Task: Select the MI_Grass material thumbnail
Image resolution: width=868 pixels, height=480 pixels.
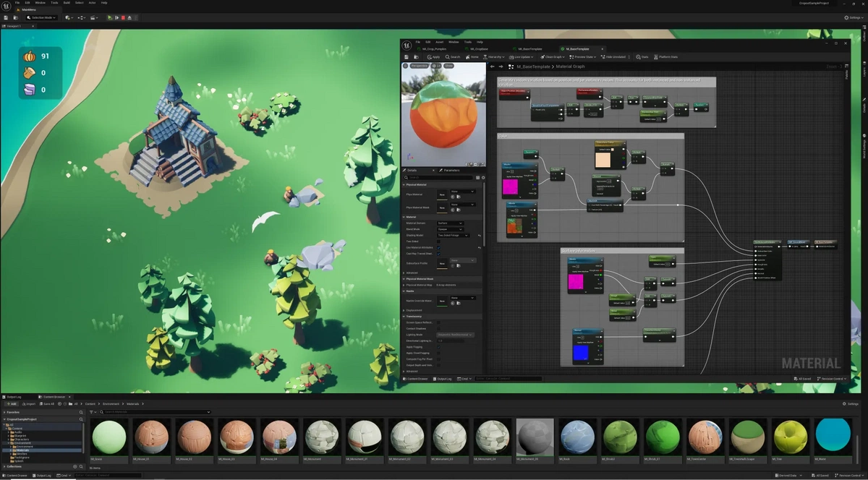Action: pyautogui.click(x=109, y=437)
